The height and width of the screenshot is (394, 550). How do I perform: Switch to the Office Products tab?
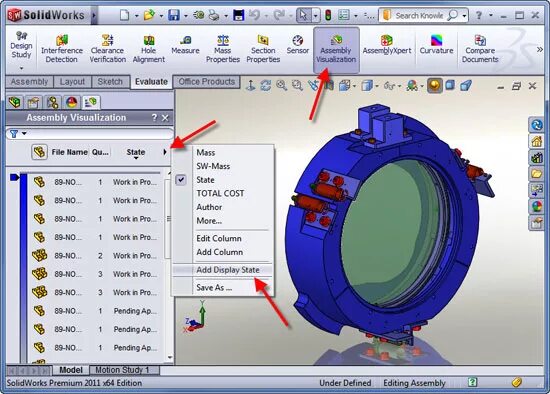[x=207, y=82]
